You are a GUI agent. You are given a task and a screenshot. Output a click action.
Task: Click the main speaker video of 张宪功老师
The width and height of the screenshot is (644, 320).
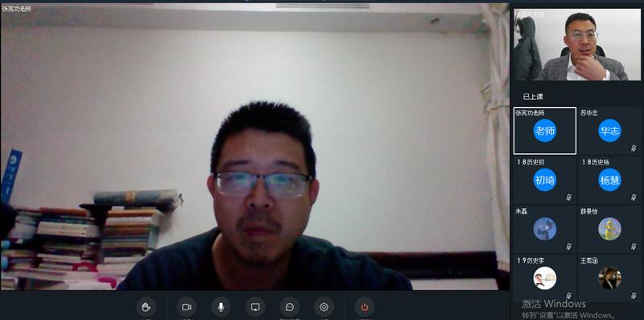click(254, 147)
